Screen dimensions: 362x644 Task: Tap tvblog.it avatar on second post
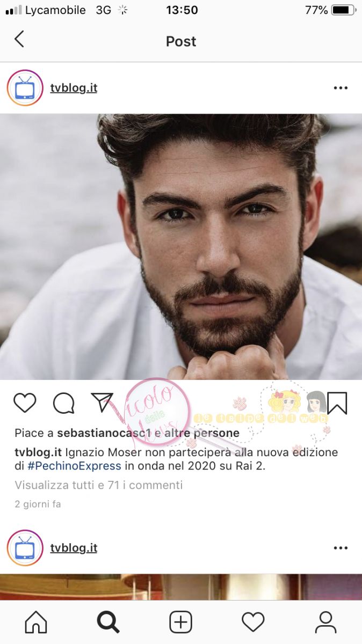point(25,548)
